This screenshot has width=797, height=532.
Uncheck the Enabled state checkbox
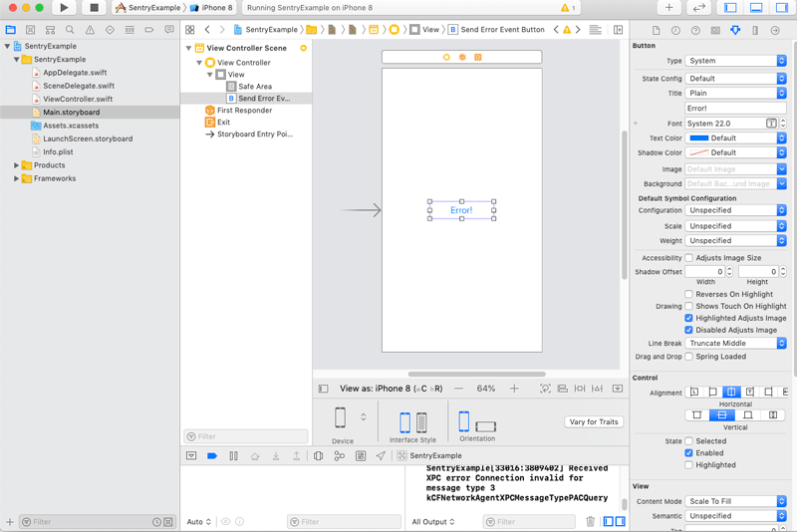click(x=688, y=452)
